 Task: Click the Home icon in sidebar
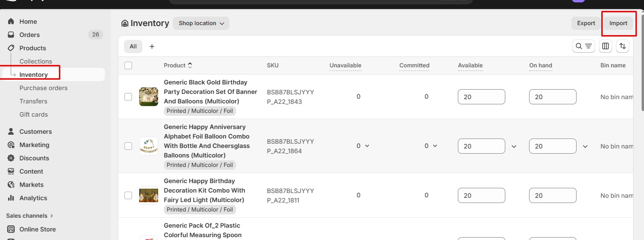pyautogui.click(x=11, y=21)
